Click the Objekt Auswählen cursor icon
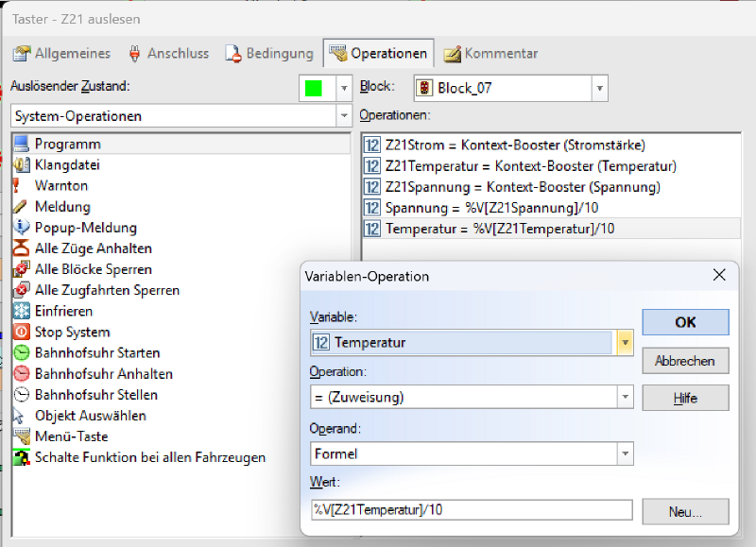The image size is (756, 547). 18,416
